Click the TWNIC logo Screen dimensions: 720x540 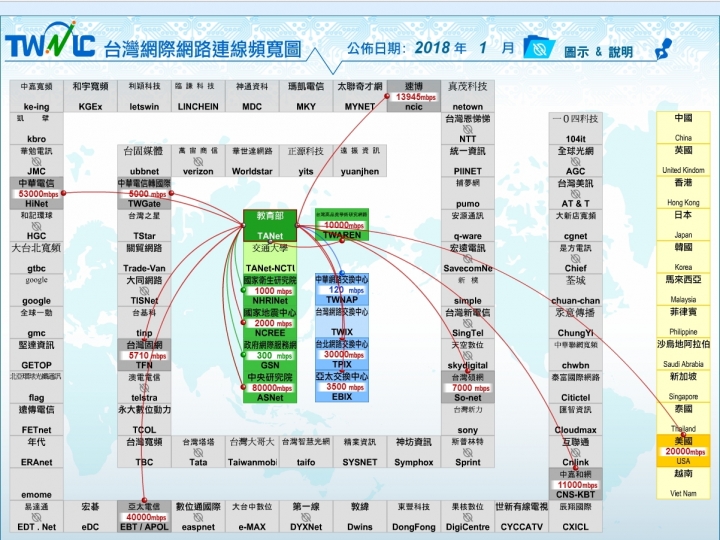coord(50,40)
